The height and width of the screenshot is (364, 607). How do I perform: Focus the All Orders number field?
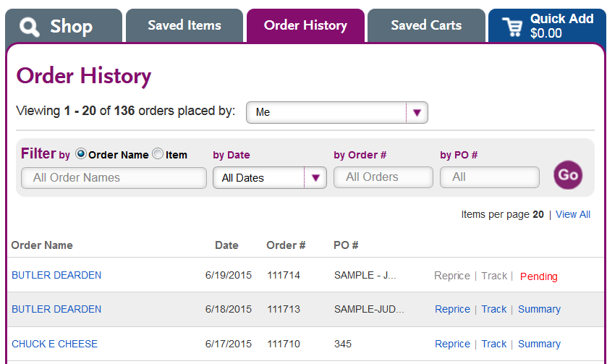coord(383,177)
